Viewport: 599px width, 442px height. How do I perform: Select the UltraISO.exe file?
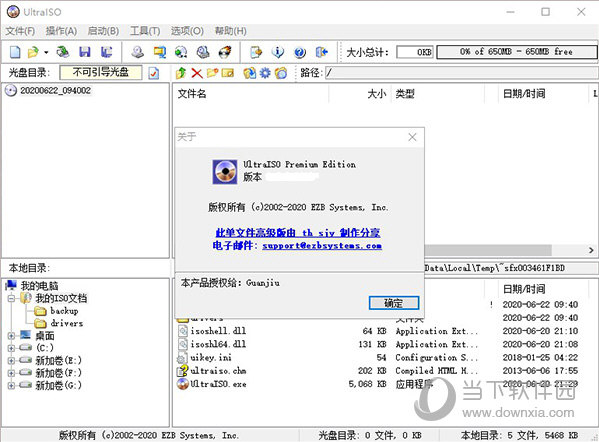click(x=218, y=384)
